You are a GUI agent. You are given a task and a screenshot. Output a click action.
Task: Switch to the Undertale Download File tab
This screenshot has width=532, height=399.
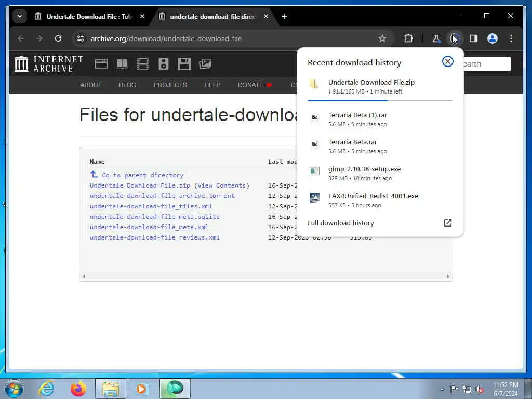[x=83, y=16]
